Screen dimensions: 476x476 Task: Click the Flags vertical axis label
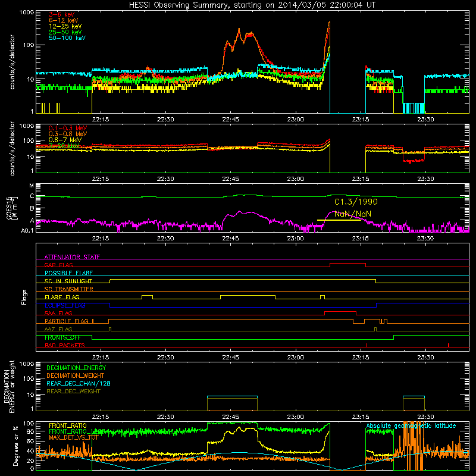click(x=24, y=297)
